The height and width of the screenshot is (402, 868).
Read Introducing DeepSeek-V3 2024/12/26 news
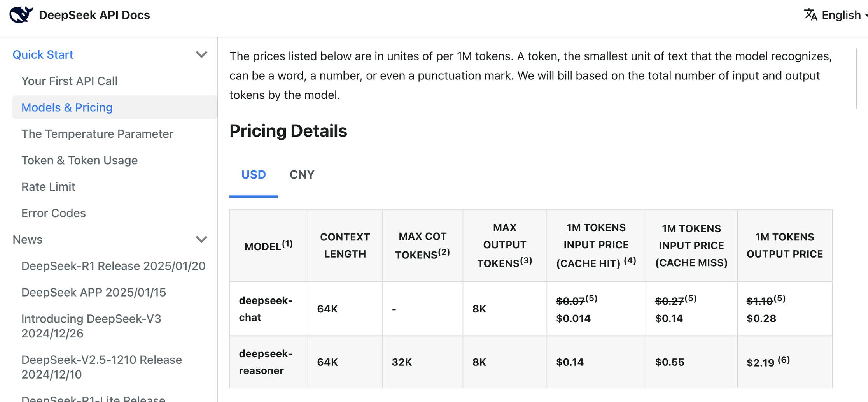(91, 326)
